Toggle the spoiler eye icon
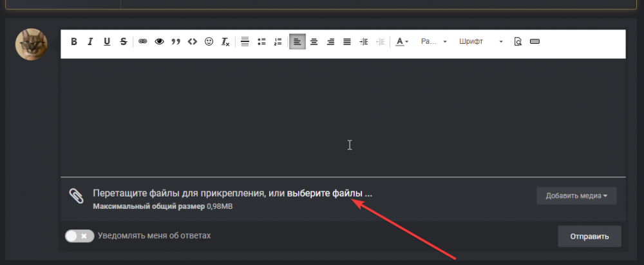Image resolution: width=644 pixels, height=265 pixels. click(158, 42)
